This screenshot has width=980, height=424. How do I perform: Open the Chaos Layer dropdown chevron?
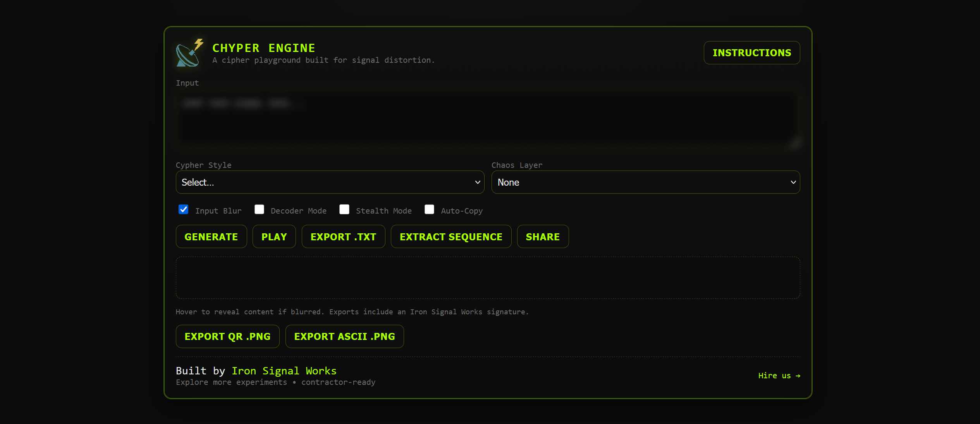point(793,182)
